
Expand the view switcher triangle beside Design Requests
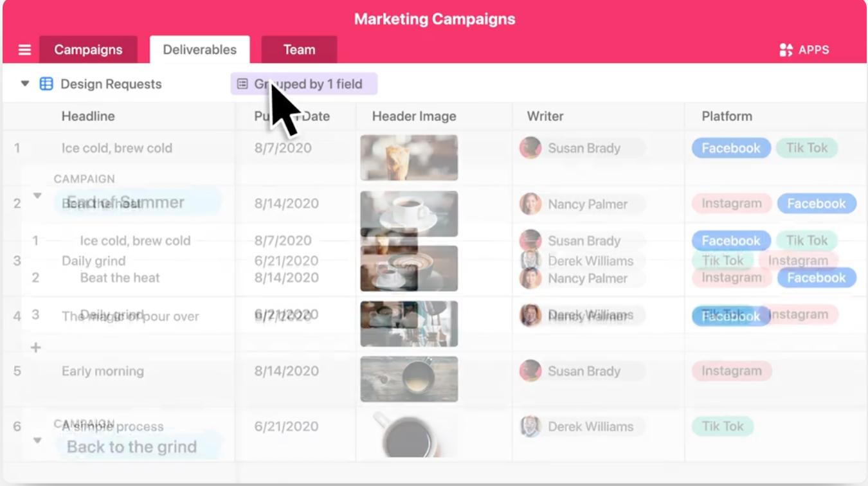(25, 84)
